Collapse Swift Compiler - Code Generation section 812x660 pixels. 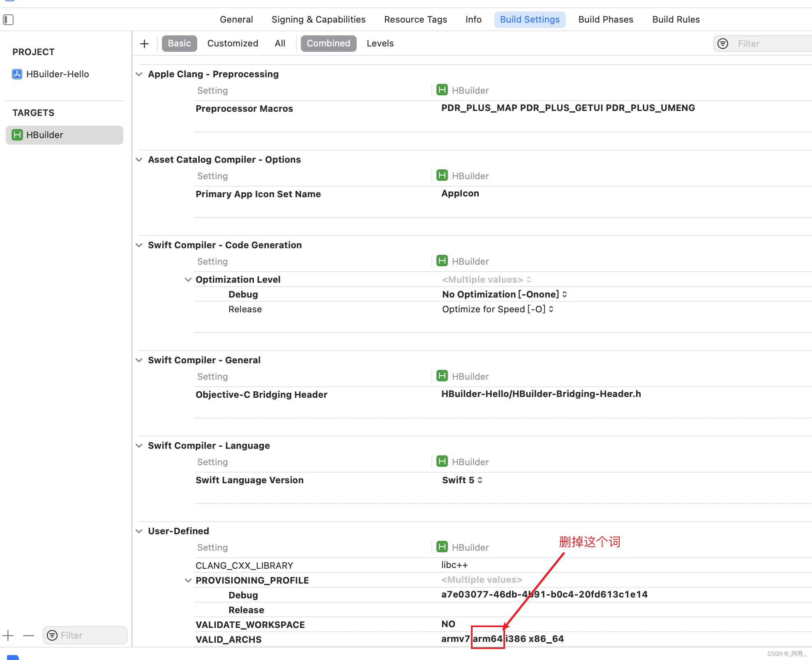pyautogui.click(x=139, y=245)
